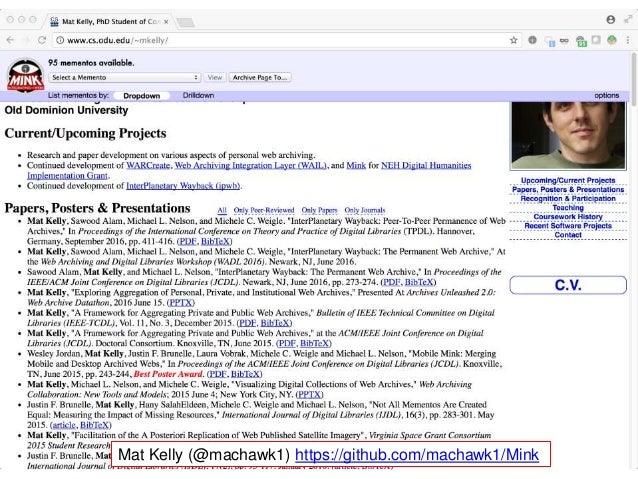The height and width of the screenshot is (479, 638).
Task: Click the Archive Page To... button
Action: pyautogui.click(x=260, y=77)
